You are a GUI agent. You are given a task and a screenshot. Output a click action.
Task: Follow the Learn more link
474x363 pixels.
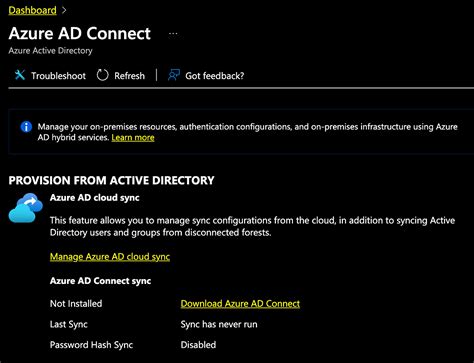pyautogui.click(x=133, y=138)
